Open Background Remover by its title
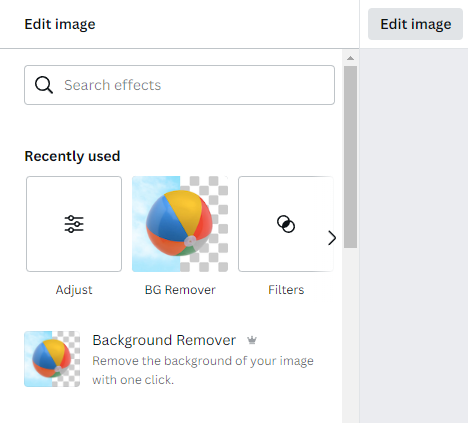The image size is (468, 423). point(164,340)
